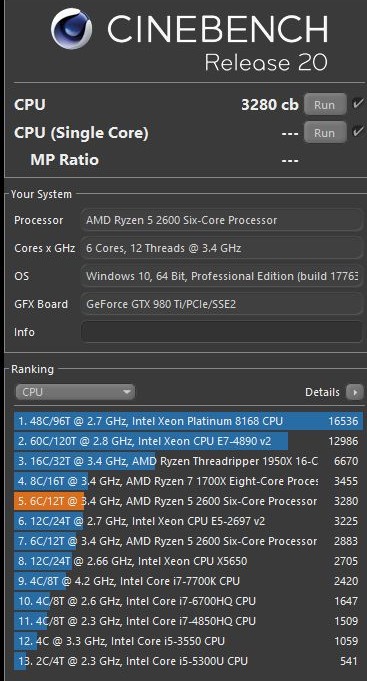Screen dimensions: 367x681
Task: Select Ryzen 5 2600 row scoring 2883
Action: coord(188,541)
